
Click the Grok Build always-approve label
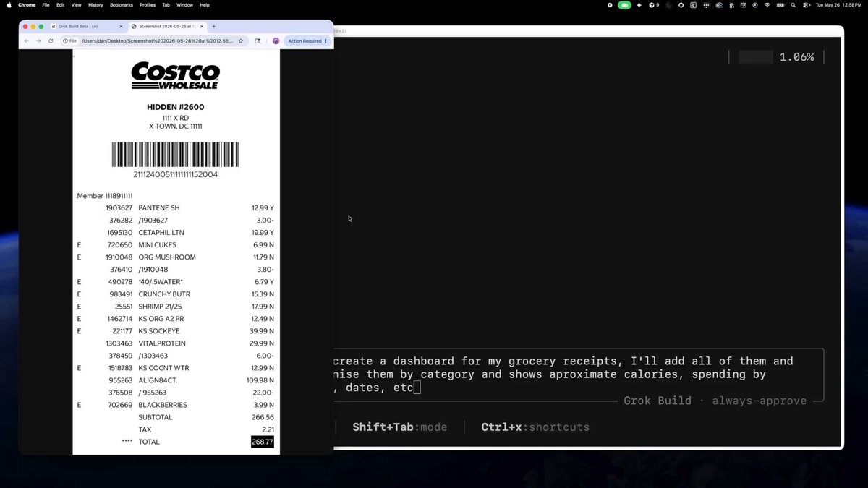715,401
